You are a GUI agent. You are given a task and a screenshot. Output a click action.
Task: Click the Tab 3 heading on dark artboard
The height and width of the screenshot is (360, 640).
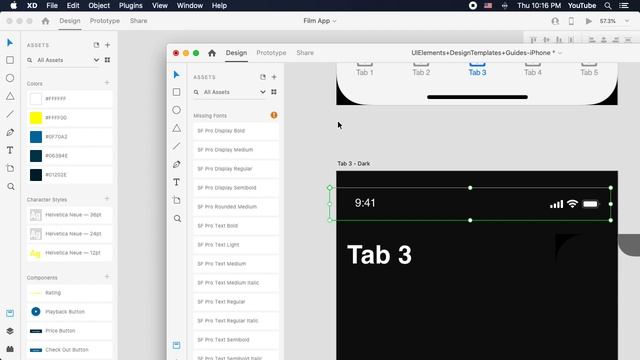tap(380, 255)
